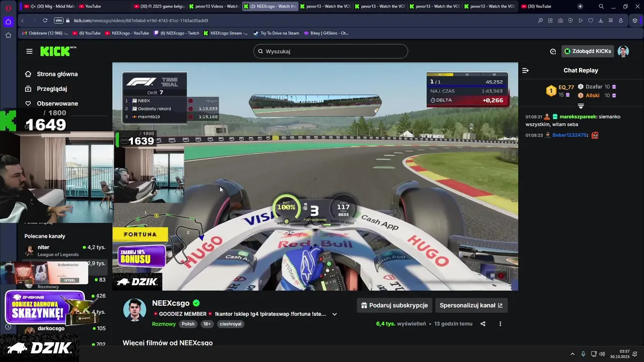The width and height of the screenshot is (644, 362).
Task: Toggle the VPN badge in the address bar
Action: [58, 21]
